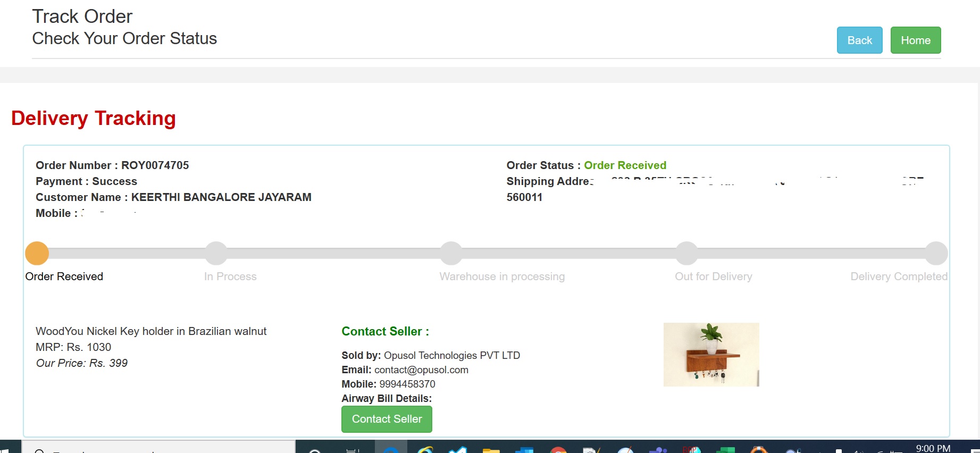
Task: Click the Warehouse in processing step circle
Action: coord(451,253)
